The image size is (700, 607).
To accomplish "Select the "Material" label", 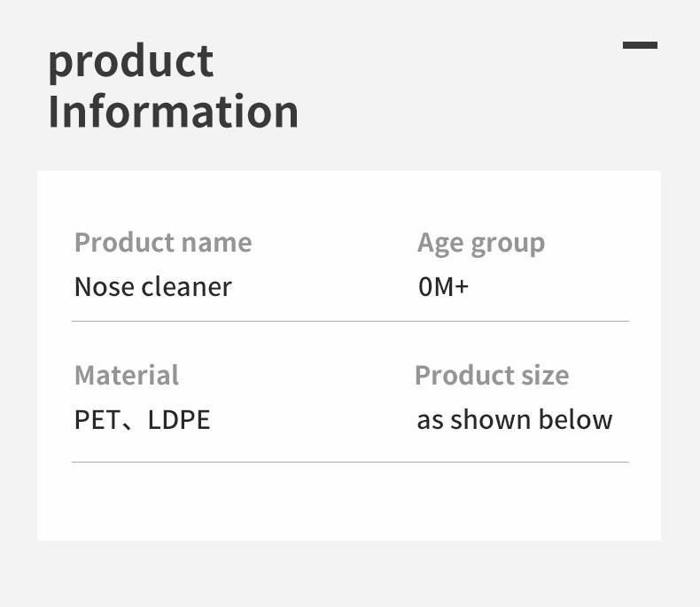I will [x=127, y=376].
